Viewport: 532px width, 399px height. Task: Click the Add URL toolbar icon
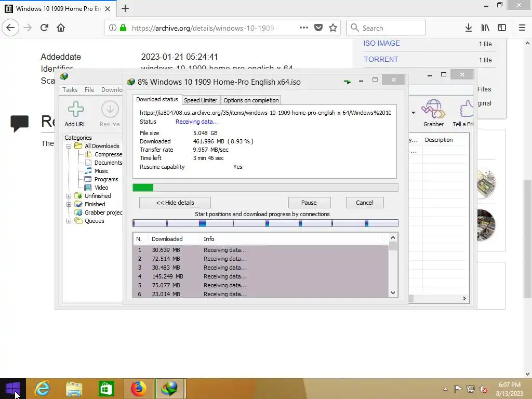click(75, 110)
